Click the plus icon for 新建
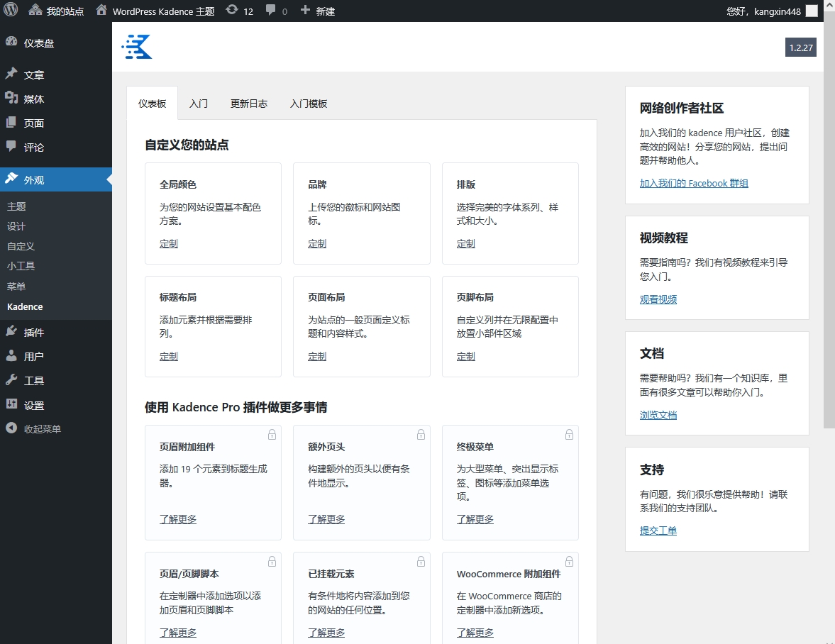This screenshot has width=835, height=644. click(x=305, y=10)
